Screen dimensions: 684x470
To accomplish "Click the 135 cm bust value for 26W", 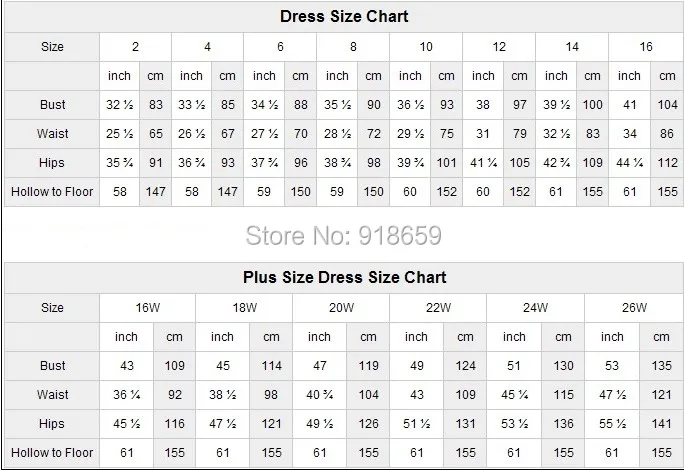I will click(x=660, y=366).
